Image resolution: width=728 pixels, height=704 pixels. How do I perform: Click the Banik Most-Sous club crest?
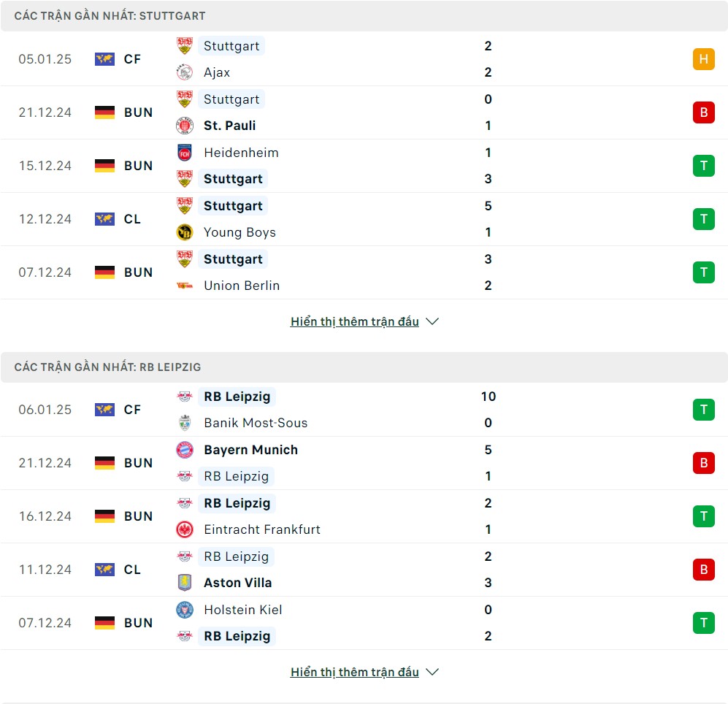click(184, 423)
